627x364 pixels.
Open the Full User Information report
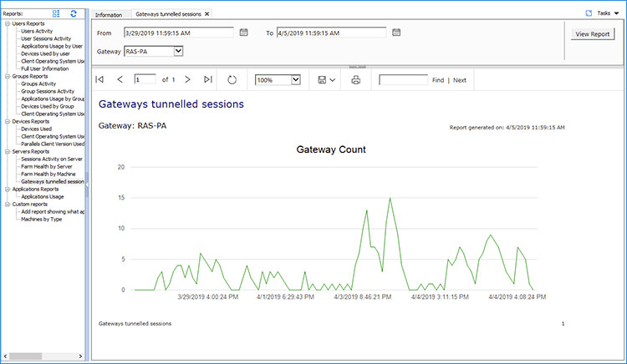[45, 68]
